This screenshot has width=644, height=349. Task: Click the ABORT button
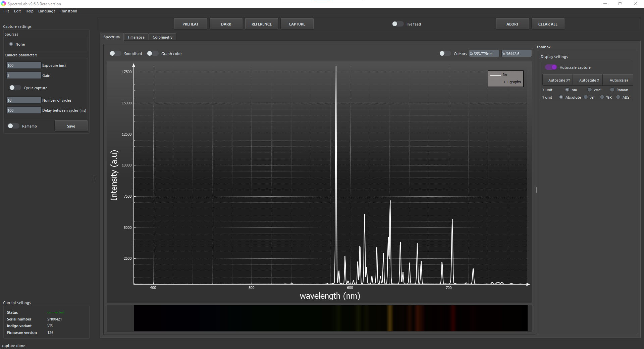pos(513,24)
